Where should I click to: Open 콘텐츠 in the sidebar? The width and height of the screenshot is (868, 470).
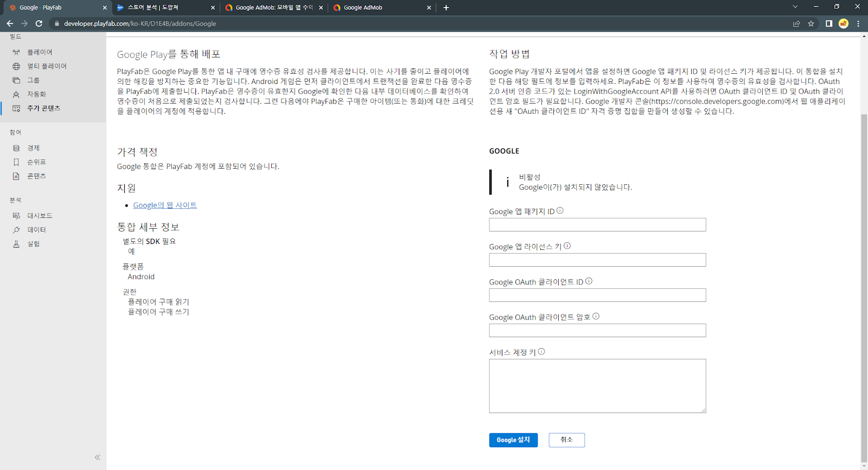click(36, 176)
